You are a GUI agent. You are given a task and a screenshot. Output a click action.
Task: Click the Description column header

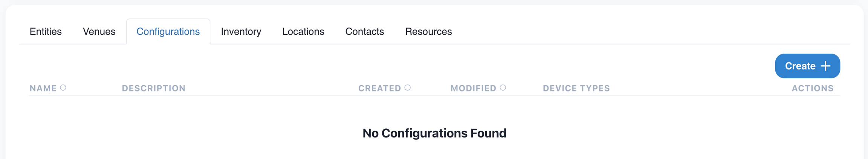coord(154,88)
